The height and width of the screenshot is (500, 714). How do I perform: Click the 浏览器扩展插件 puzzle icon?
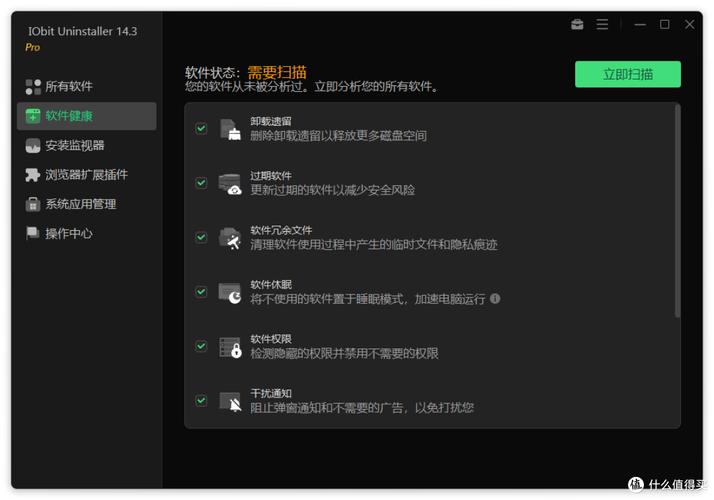[33, 175]
